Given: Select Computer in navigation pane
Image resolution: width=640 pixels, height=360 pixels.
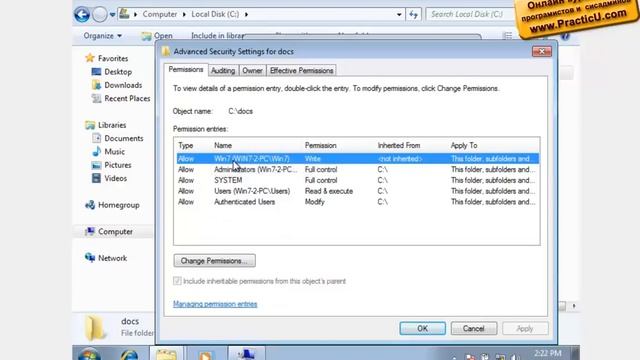Looking at the screenshot, I should [109, 232].
